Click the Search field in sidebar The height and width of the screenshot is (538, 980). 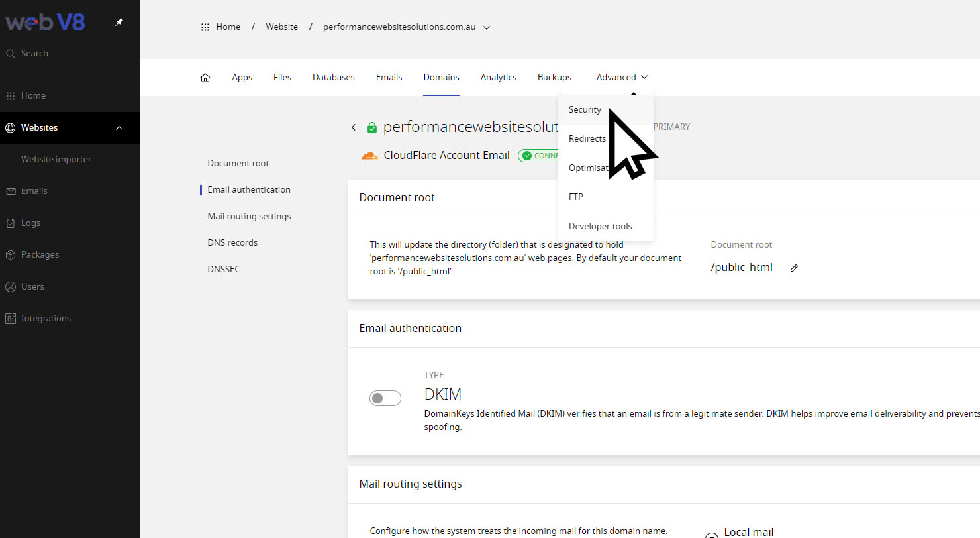click(x=34, y=53)
